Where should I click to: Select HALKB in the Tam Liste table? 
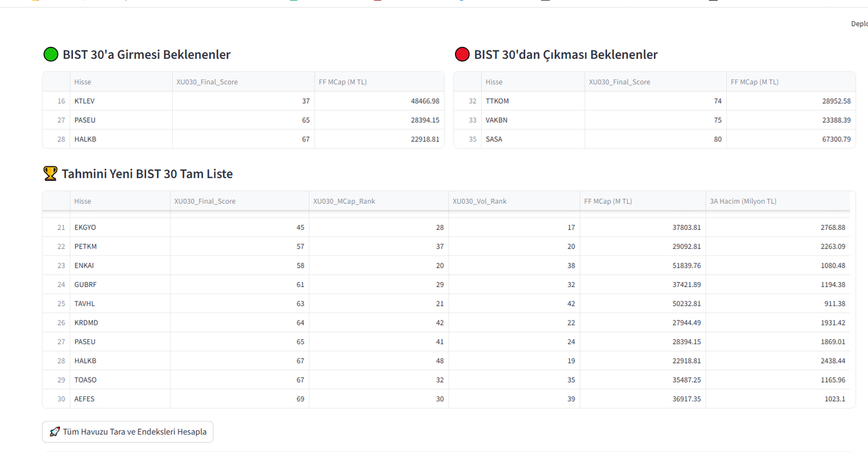(x=120, y=360)
